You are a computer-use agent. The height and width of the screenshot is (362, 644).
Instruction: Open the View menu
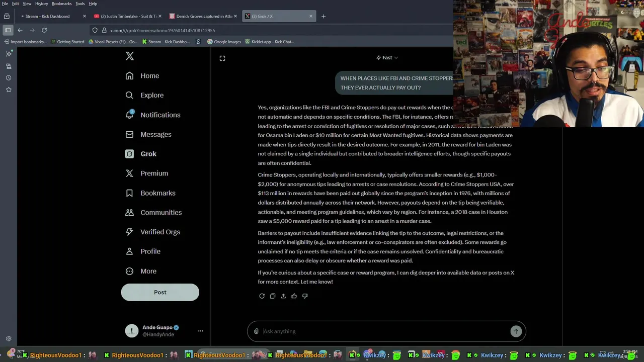click(x=27, y=4)
